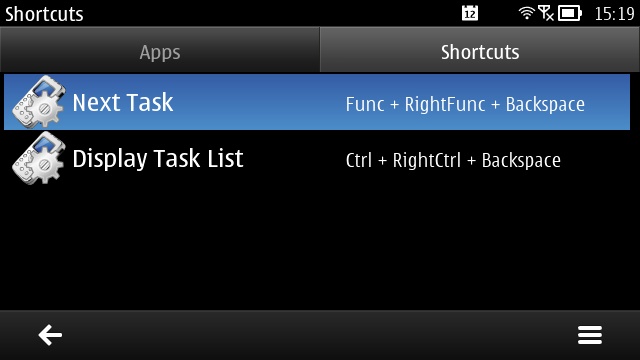
Task: Tap the back arrow icon
Action: coord(50,335)
